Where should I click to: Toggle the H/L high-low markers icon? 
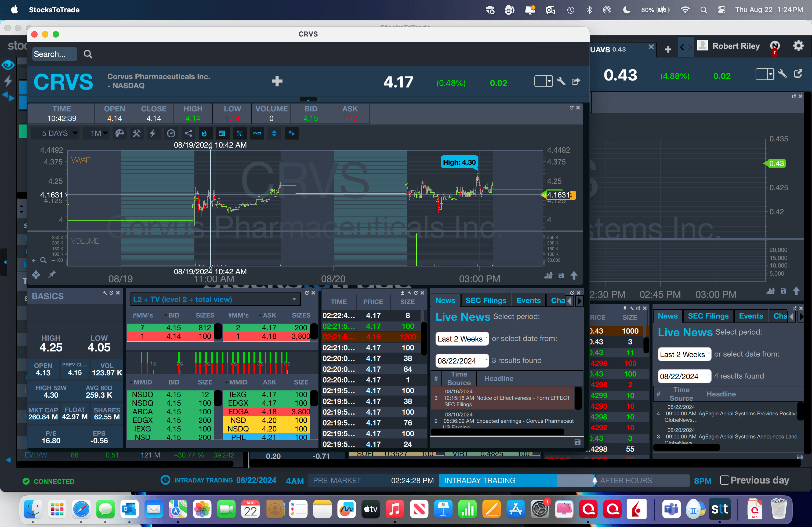click(240, 133)
